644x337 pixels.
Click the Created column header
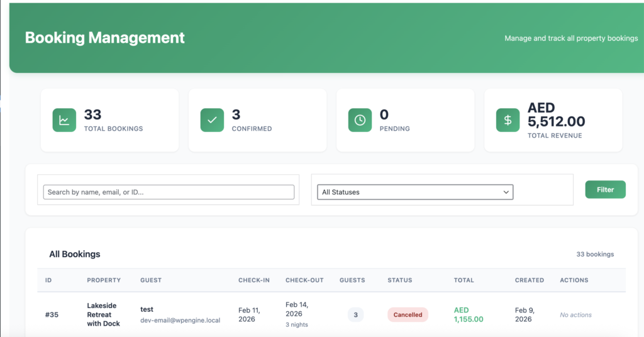(530, 280)
